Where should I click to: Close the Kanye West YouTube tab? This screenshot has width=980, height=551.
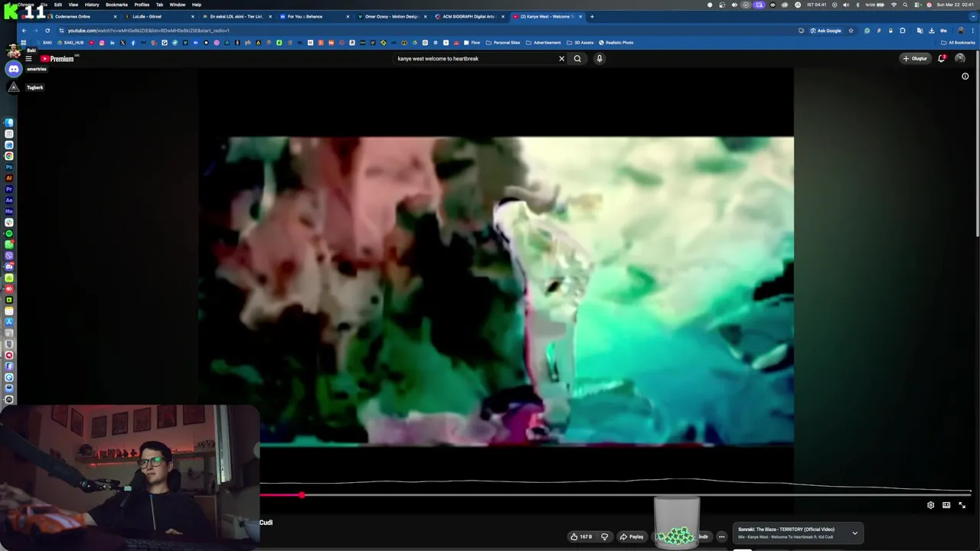coord(580,16)
